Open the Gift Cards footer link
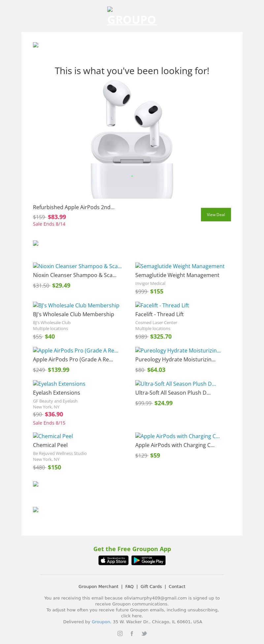Viewport: 264px width, 644px height. [x=151, y=586]
